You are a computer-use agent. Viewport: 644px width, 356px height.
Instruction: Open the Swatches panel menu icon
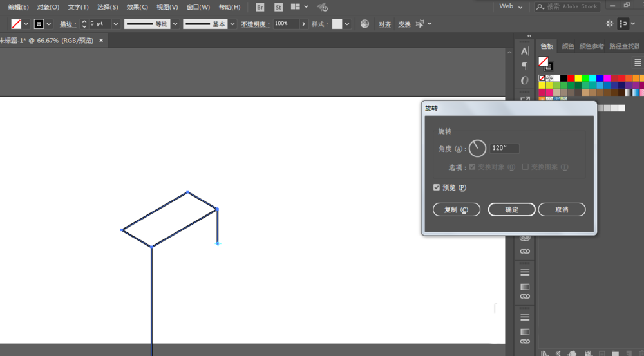point(638,62)
